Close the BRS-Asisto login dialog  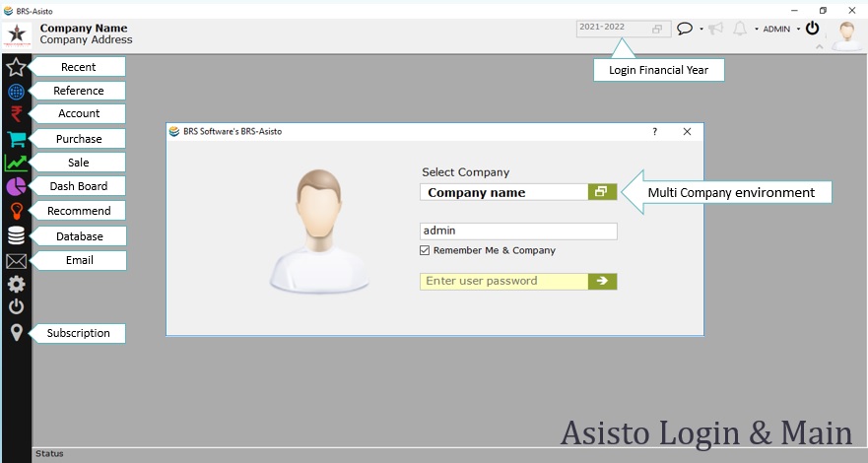687,132
